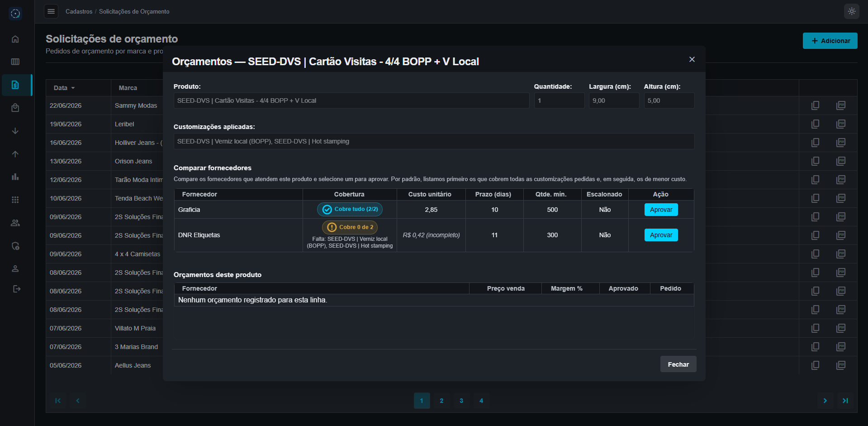868x426 pixels.
Task: Click copy icon in 16/06/2026 Holliver Jeans row
Action: 815,143
